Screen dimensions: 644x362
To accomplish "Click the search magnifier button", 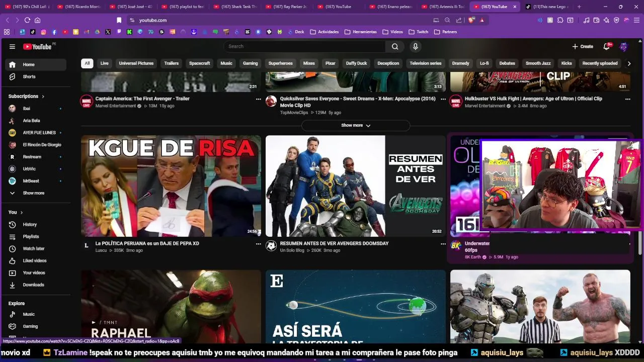I will 395,46.
